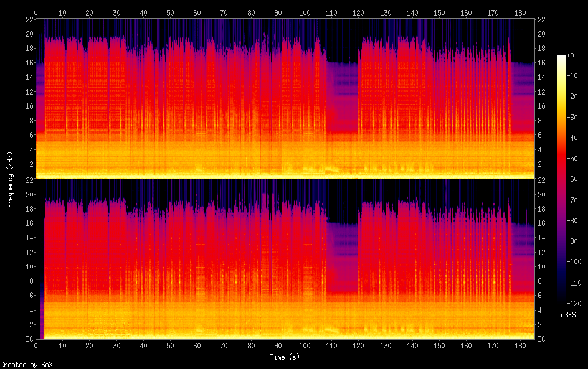This screenshot has width=588, height=369.
Task: Click the quiet dark gap in the upper channel spectrogram
Action: [x=341, y=93]
